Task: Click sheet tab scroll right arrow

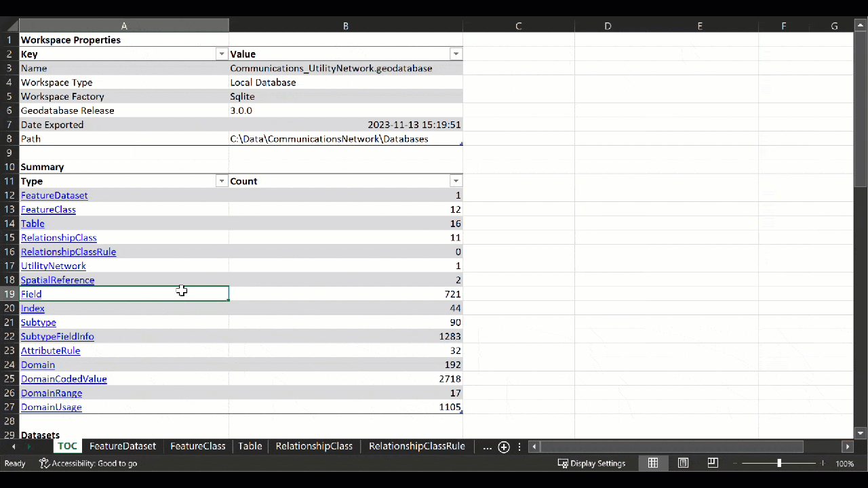Action: [x=28, y=447]
